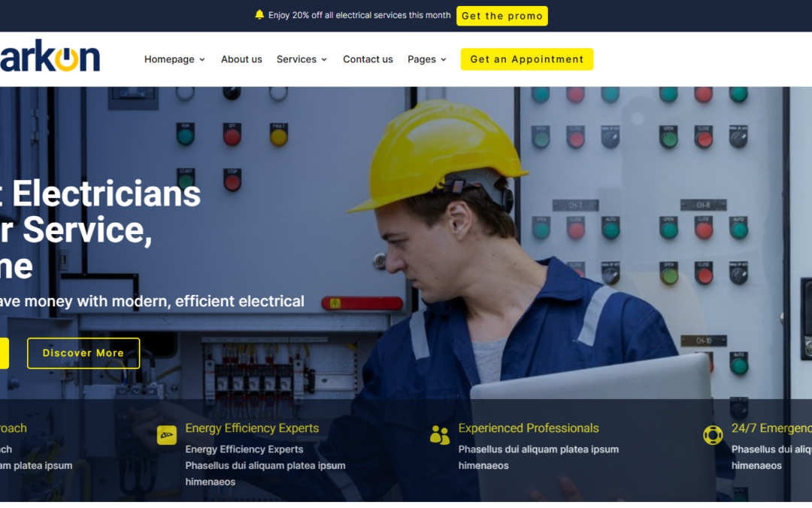Click the Get an Appointment button
Image resolution: width=812 pixels, height=508 pixels.
pos(526,59)
